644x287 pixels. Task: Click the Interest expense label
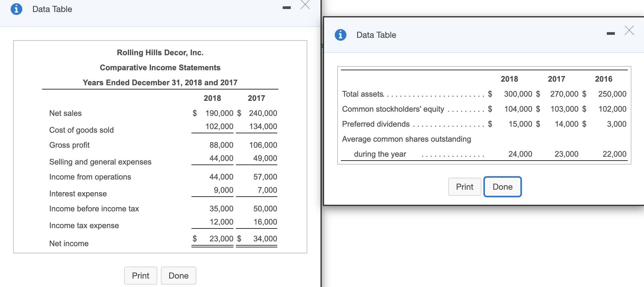[78, 194]
